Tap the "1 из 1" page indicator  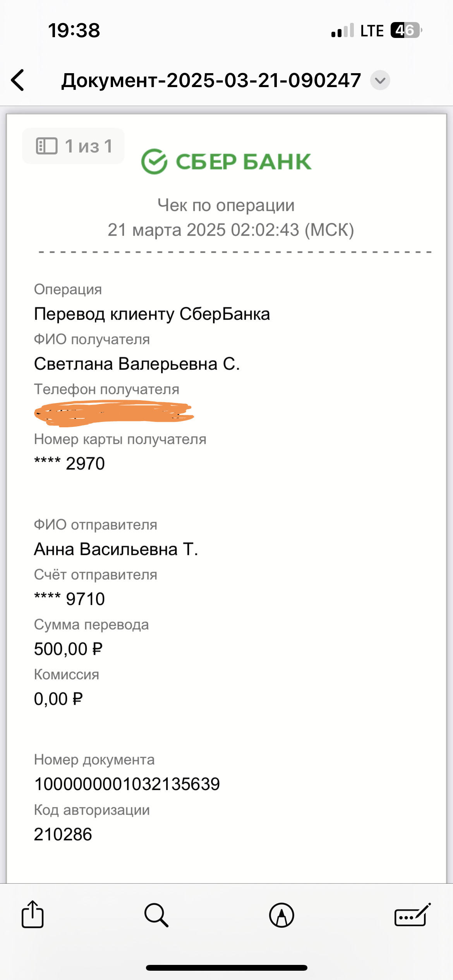89,146
